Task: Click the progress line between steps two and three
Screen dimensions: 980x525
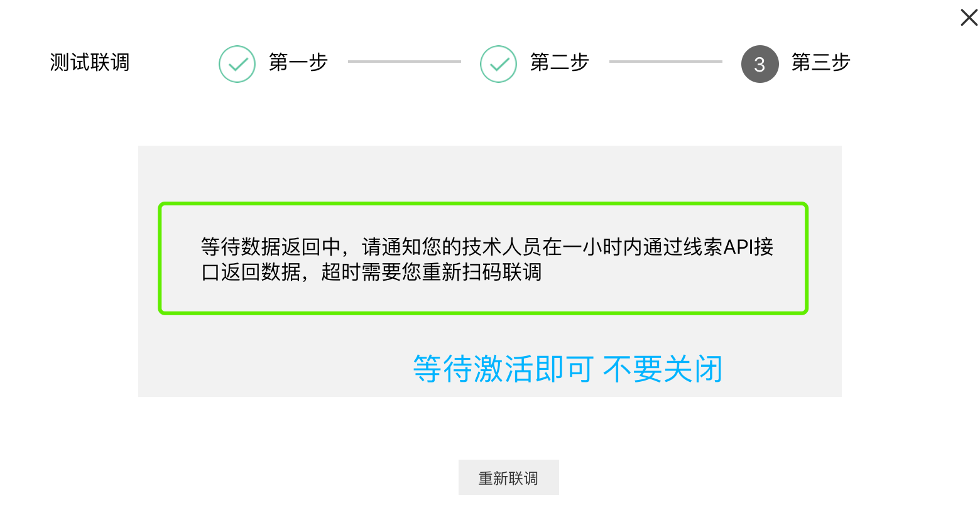Action: [x=666, y=62]
